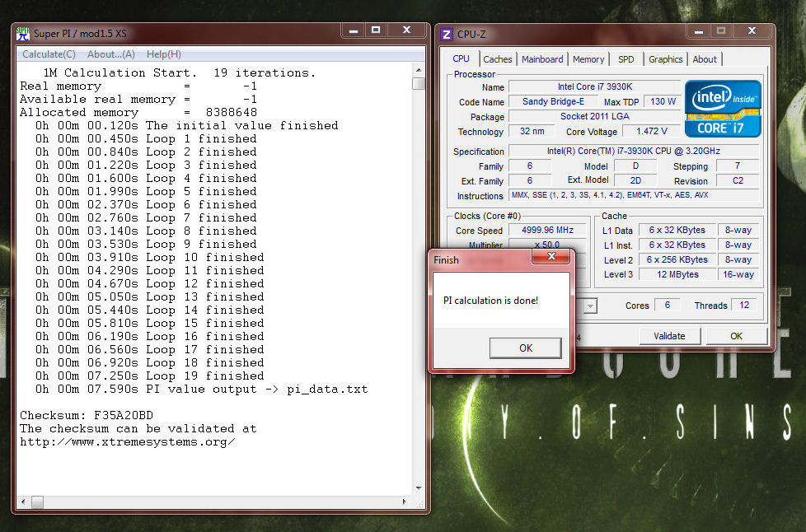Click the 'Allocated memory = 8388648' line
Screen dimensions: 806x532
tap(138, 113)
